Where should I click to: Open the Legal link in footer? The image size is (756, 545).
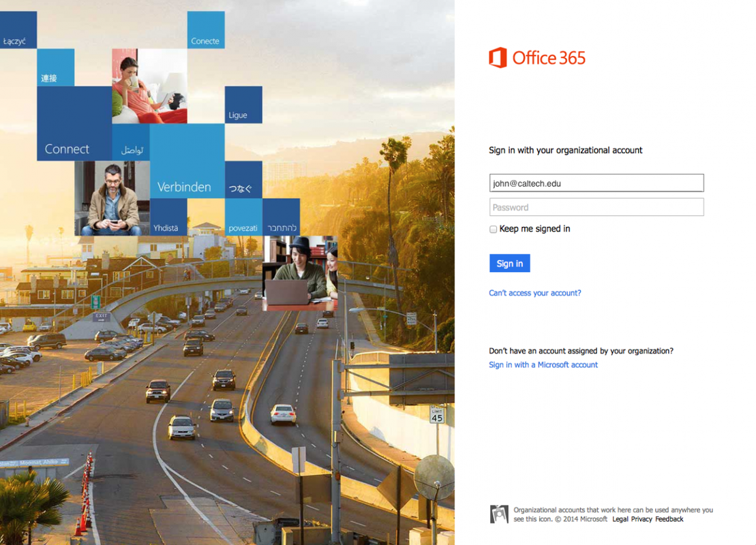coord(620,519)
